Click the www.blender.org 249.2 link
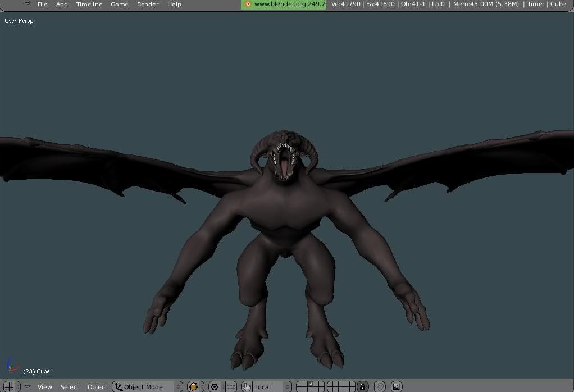Viewport: 574px width, 392px height. click(289, 4)
